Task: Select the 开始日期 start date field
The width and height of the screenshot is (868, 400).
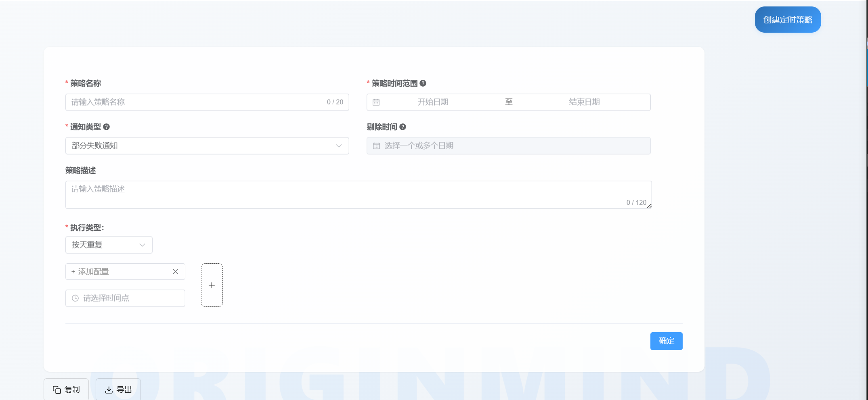Action: (x=433, y=102)
